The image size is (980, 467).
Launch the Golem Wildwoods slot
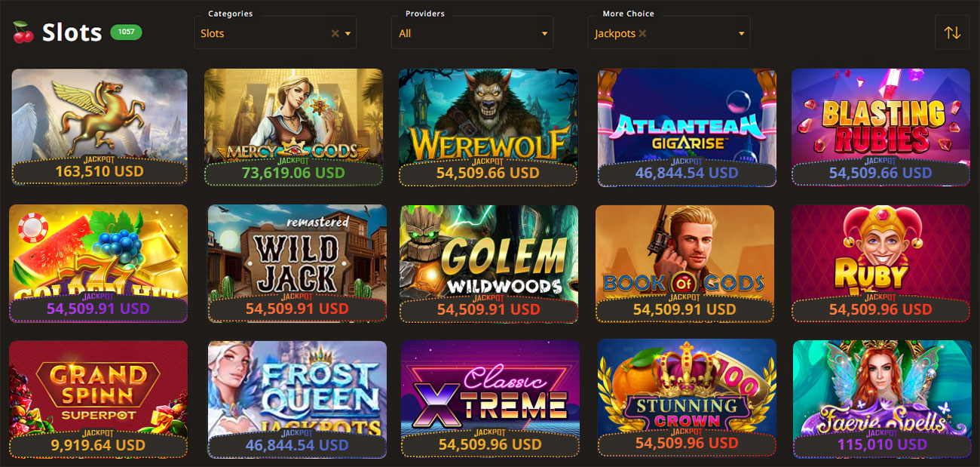pos(488,263)
